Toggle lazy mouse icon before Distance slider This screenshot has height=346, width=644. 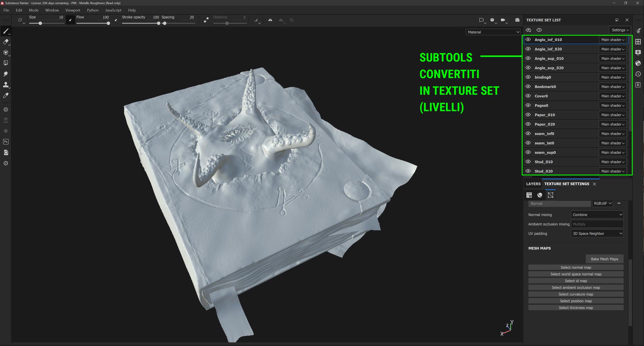[x=206, y=20]
